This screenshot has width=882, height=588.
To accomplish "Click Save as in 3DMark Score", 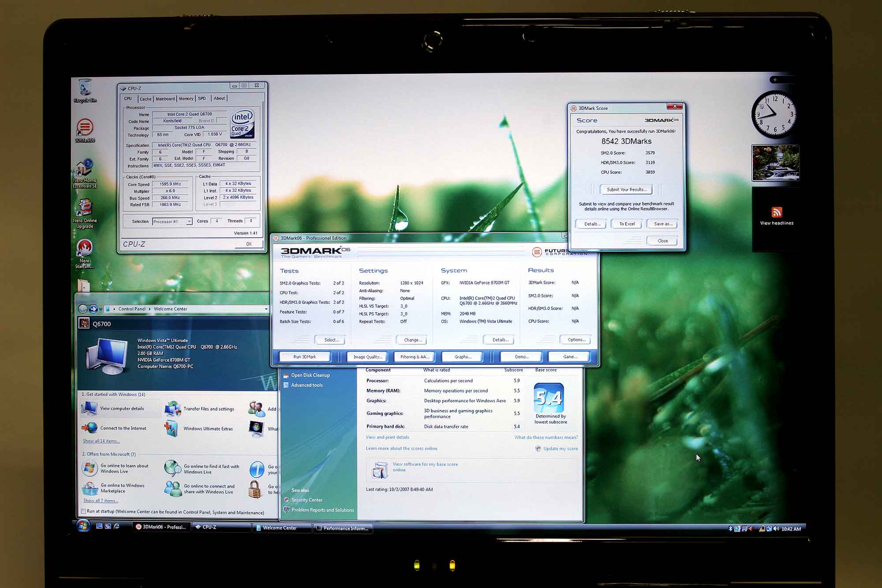I will point(663,224).
